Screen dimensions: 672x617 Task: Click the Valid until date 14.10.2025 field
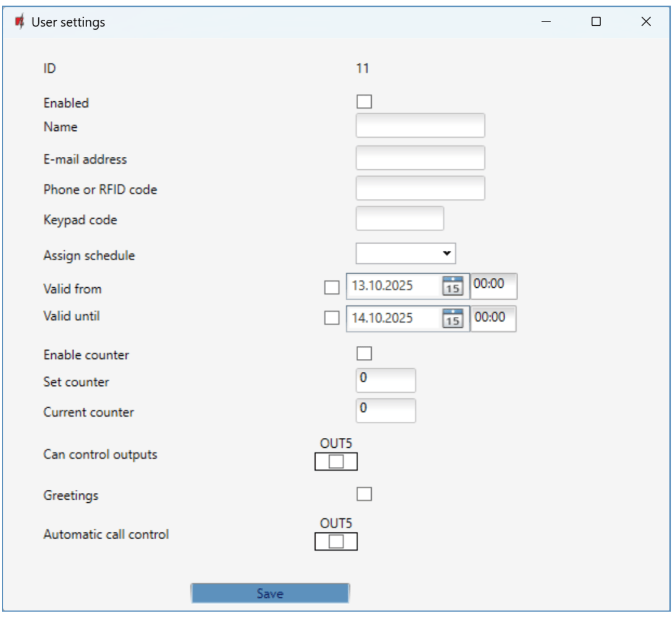coord(393,318)
